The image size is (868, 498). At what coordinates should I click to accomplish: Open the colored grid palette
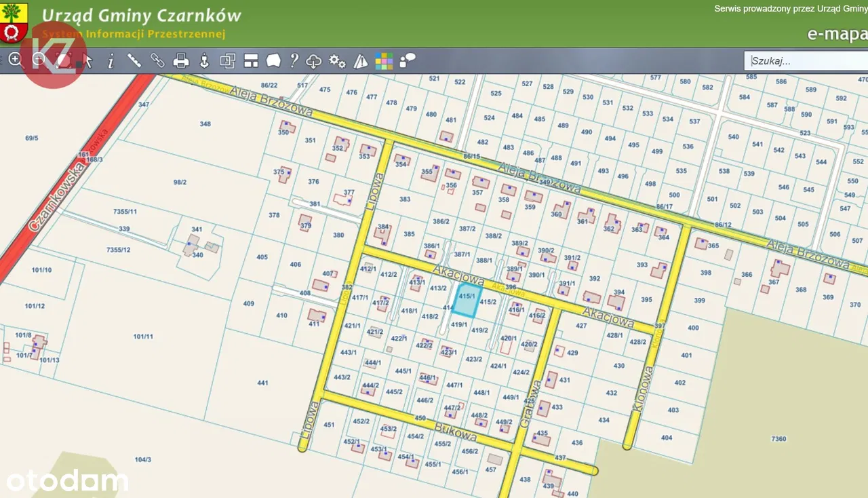pos(384,61)
